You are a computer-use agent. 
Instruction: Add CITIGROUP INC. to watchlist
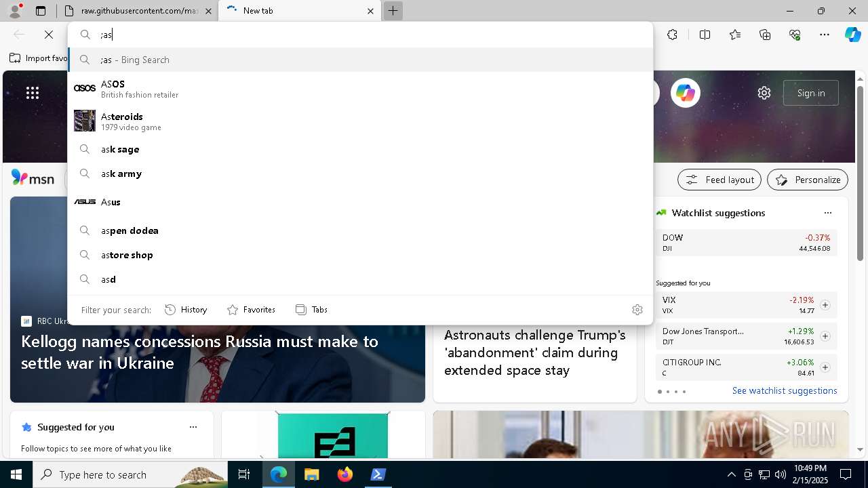tap(825, 367)
